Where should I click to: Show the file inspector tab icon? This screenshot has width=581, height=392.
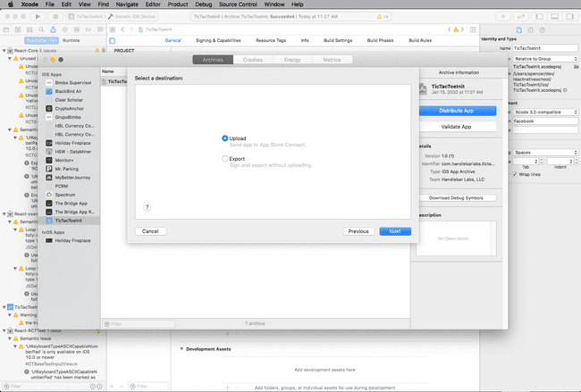coord(518,30)
